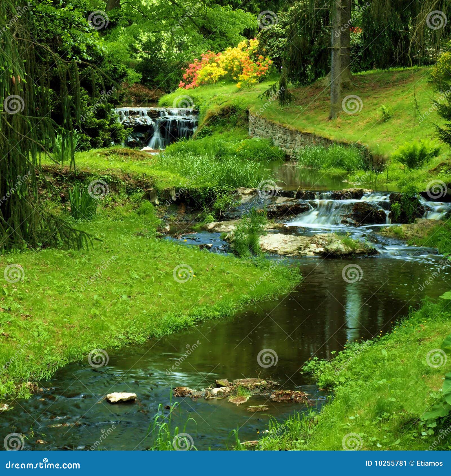Click the 'ID' label in the footer
The image size is (451, 476).
click(369, 463)
